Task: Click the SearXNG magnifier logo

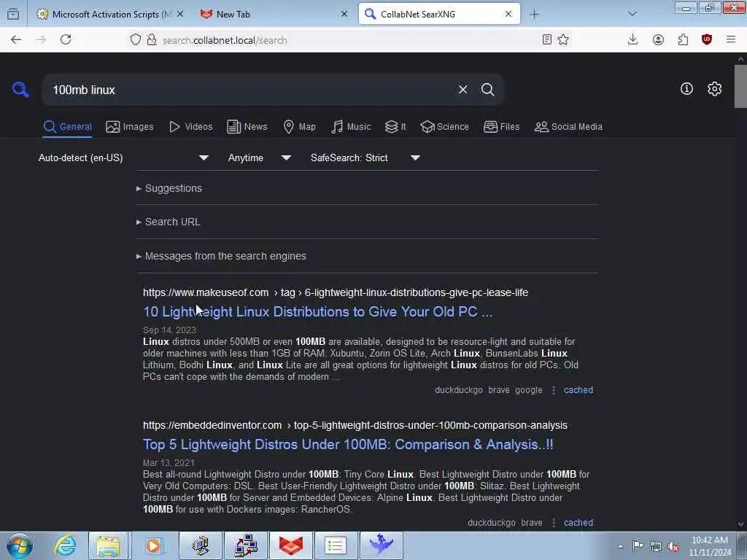Action: pyautogui.click(x=20, y=89)
